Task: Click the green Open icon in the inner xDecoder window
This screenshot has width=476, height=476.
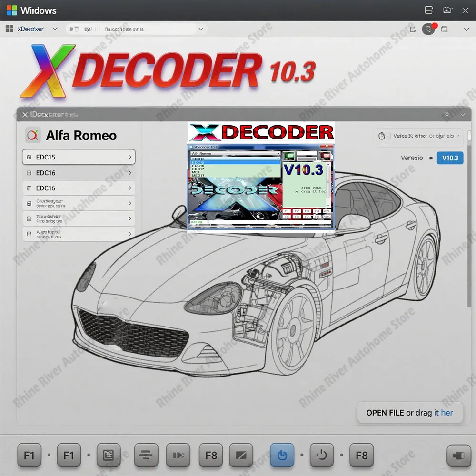Action: pos(289,156)
